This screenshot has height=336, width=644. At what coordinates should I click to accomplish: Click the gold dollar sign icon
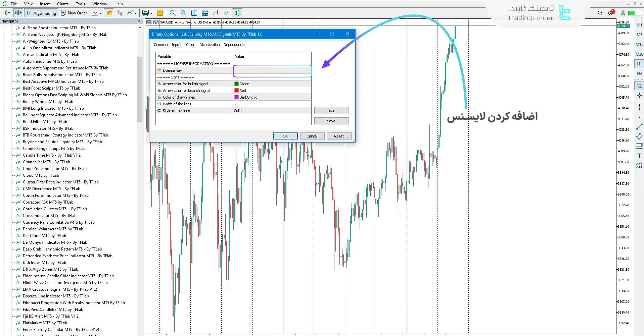(160, 13)
